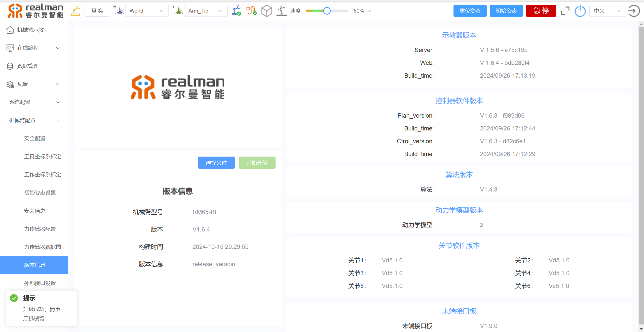
Task: Click the arm connection status icon
Action: coord(236,11)
